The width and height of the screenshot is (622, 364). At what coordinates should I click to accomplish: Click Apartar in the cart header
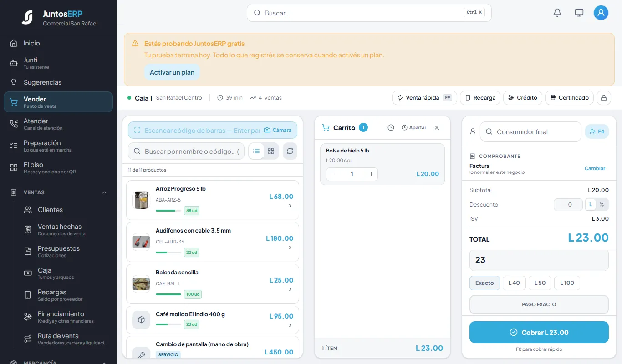(x=414, y=128)
